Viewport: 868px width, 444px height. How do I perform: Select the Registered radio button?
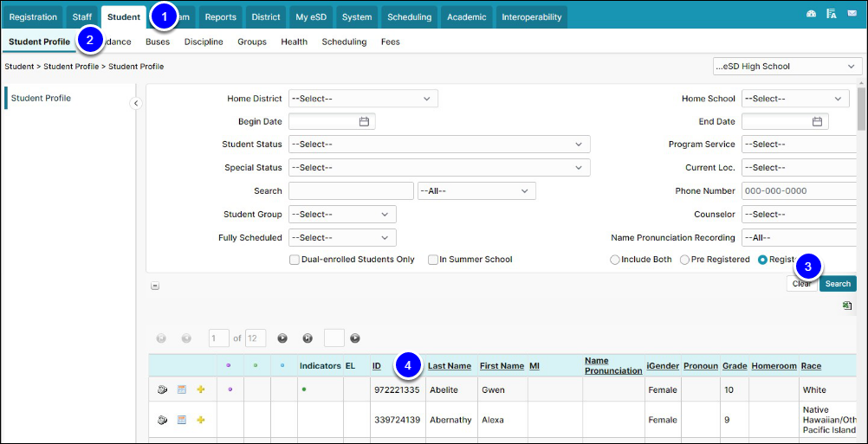tap(762, 260)
